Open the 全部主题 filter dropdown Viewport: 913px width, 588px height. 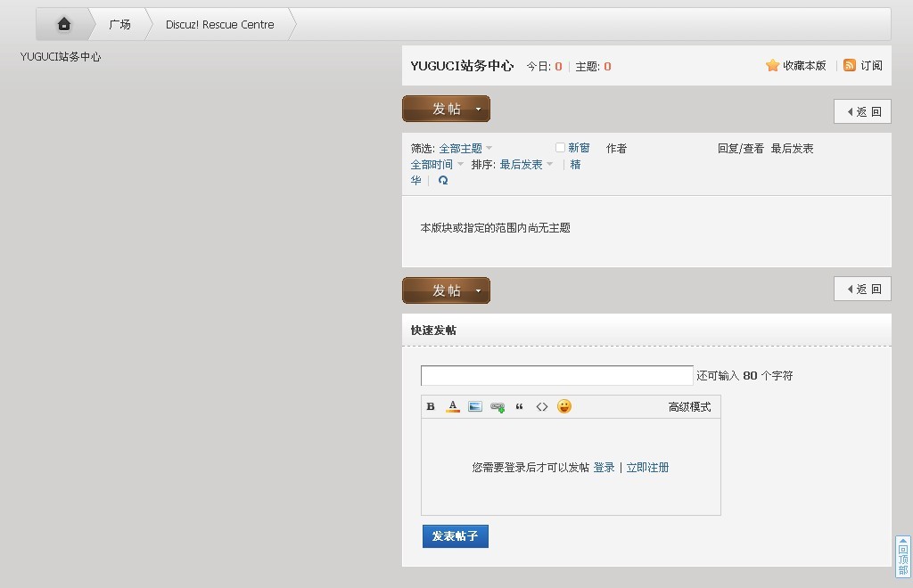[465, 148]
